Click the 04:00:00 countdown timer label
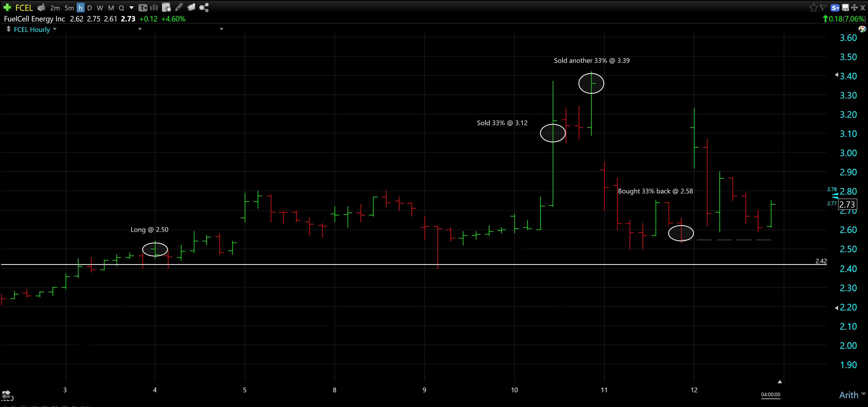Viewport: 868px width, 407px height. tap(771, 395)
